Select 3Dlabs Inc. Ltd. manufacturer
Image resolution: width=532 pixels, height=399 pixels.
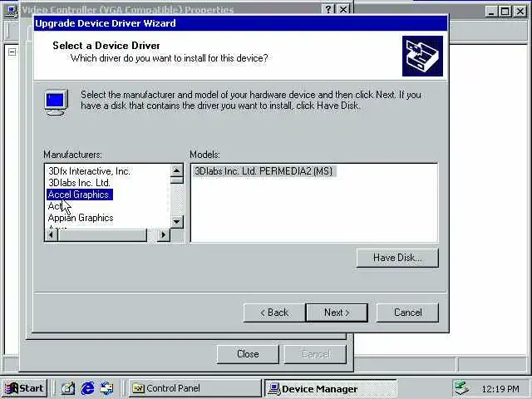[79, 183]
